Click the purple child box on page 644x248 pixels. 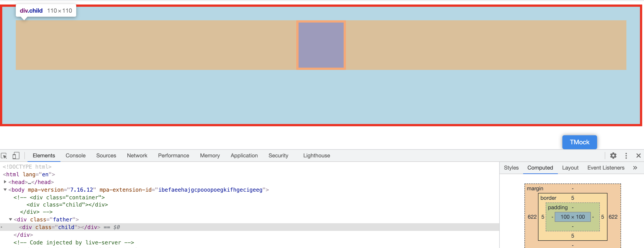pos(321,45)
